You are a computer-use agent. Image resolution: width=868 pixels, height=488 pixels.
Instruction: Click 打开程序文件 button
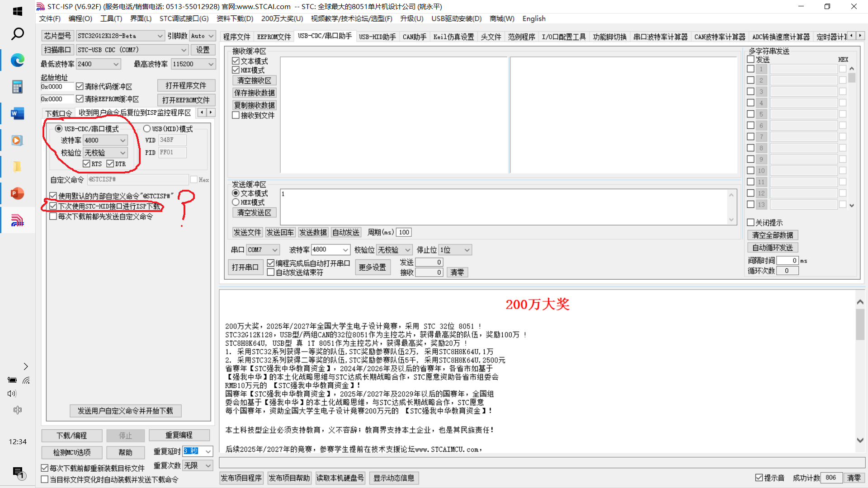[186, 85]
